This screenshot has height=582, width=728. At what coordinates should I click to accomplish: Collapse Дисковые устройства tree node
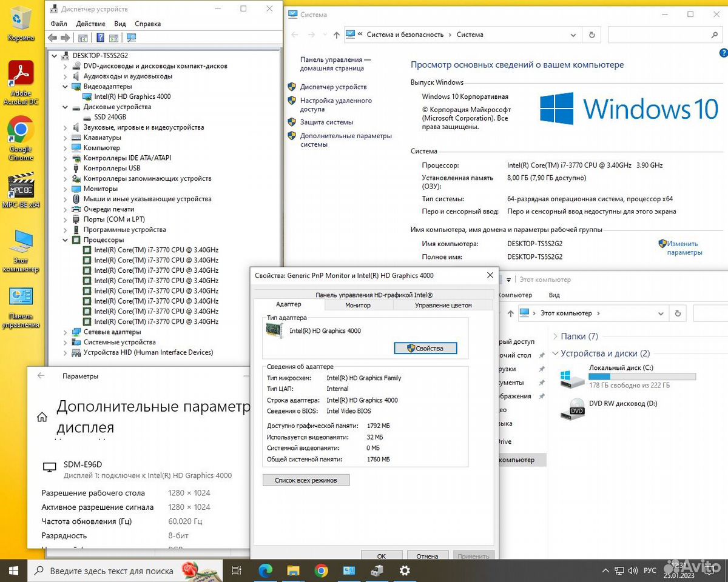(x=66, y=107)
